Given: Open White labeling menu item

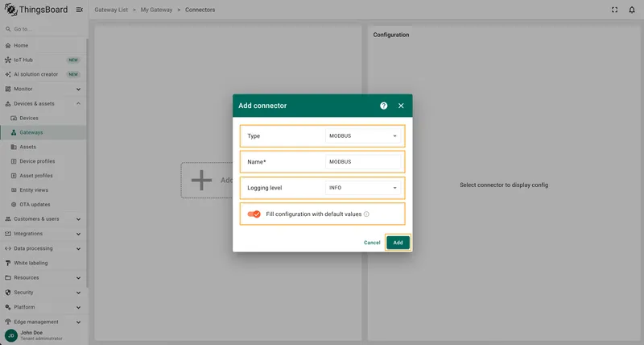Looking at the screenshot, I should pyautogui.click(x=43, y=263).
